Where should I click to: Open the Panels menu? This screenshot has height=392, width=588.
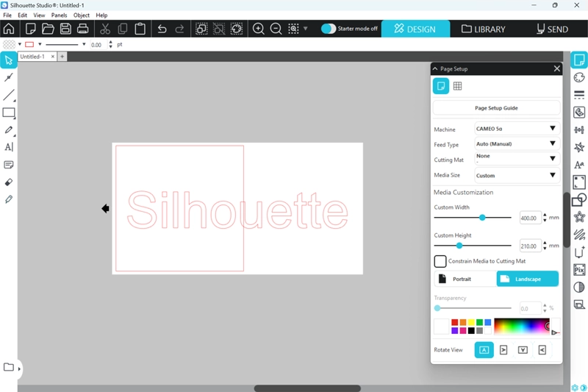tap(59, 15)
